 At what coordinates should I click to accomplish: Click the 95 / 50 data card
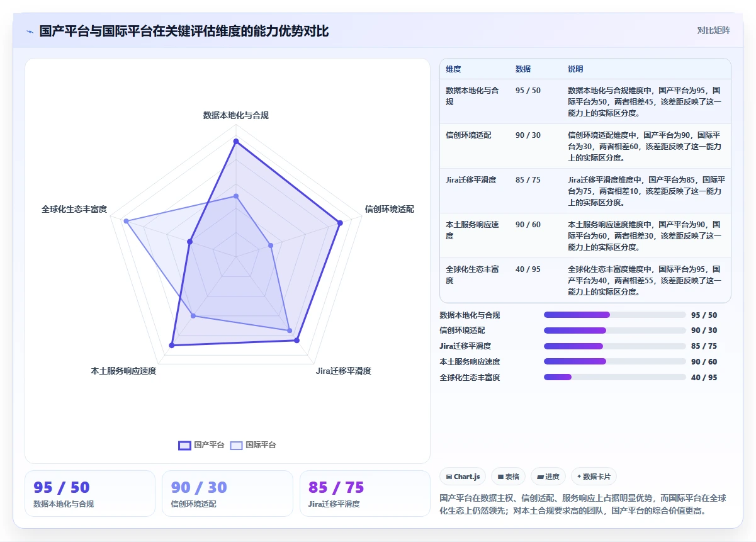(x=90, y=494)
